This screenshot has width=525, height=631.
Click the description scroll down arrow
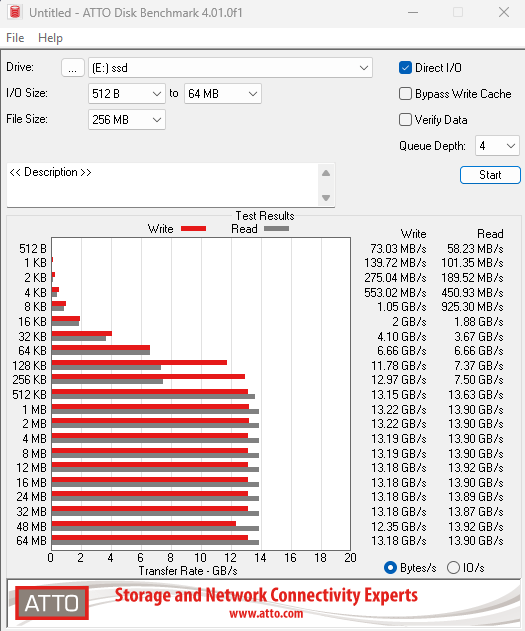coord(326,198)
